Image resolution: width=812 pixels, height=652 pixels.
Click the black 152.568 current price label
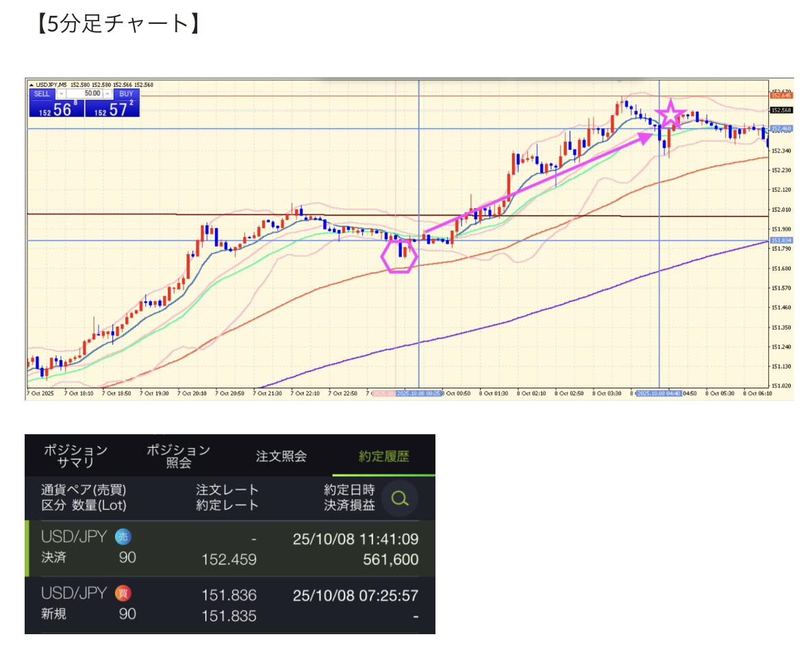pyautogui.click(x=781, y=110)
